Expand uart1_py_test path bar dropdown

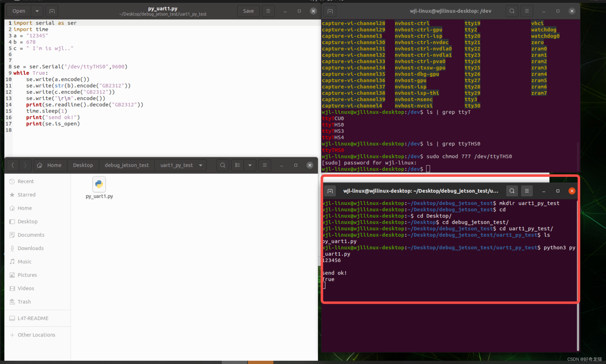point(201,165)
